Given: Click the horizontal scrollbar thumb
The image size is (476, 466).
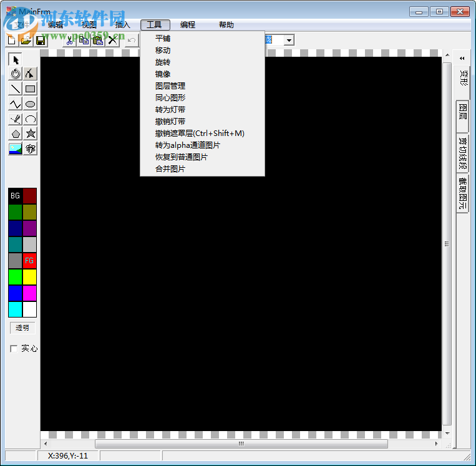Looking at the screenshot, I should coord(241,444).
